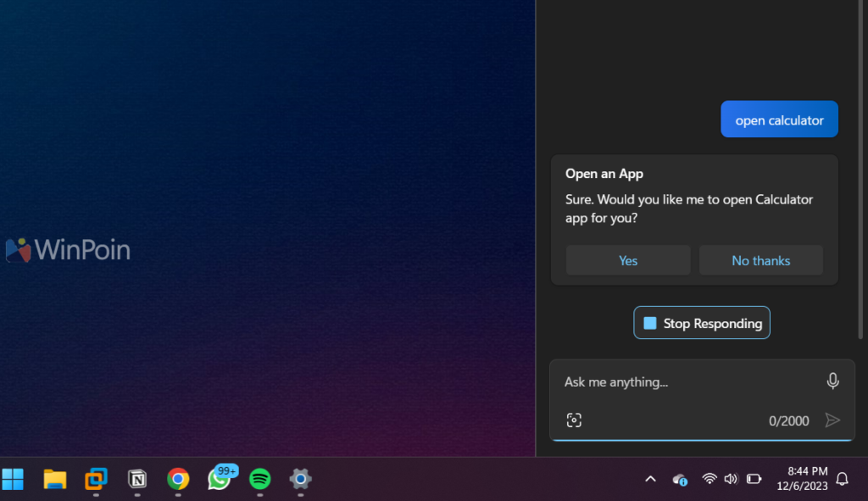Click the microphone icon in the chat box

coord(832,381)
